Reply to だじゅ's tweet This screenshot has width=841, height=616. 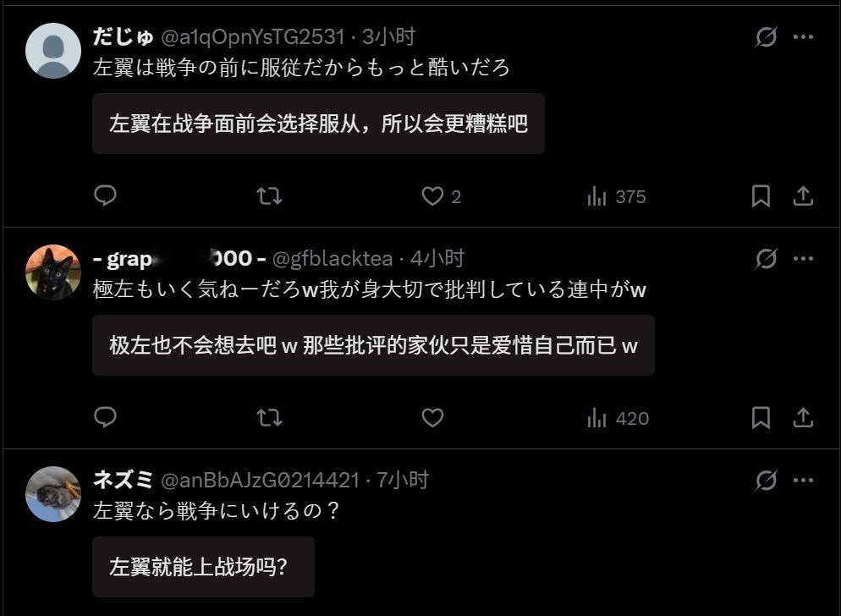pyautogui.click(x=105, y=195)
